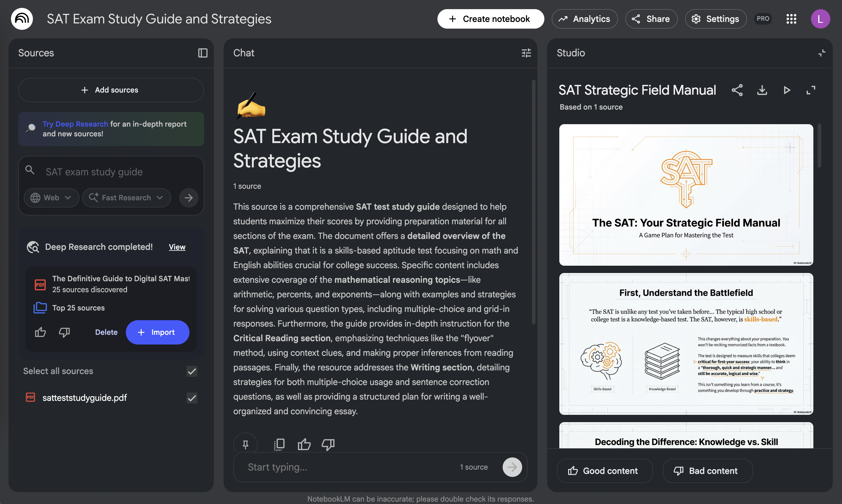Play the SAT Strategic Field Manual
This screenshot has width=842, height=504.
[x=787, y=90]
